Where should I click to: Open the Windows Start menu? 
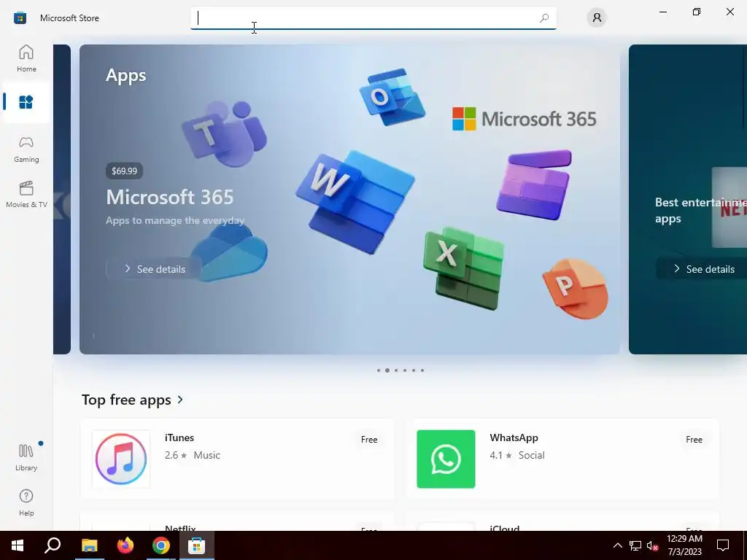[18, 545]
